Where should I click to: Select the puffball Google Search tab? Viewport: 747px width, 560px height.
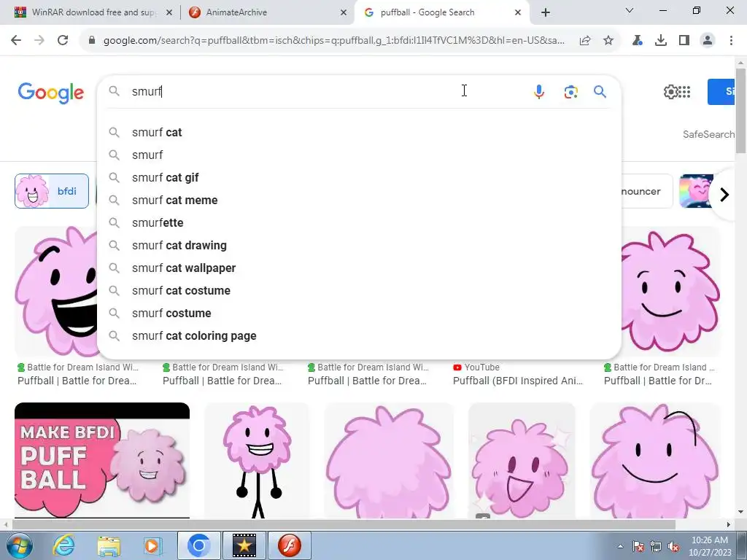coord(441,12)
